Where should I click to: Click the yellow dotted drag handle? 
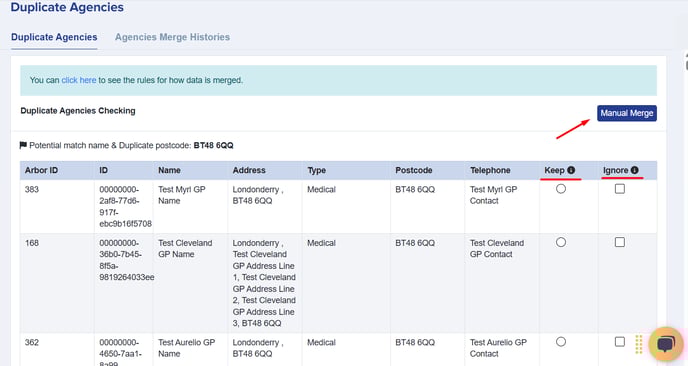pyautogui.click(x=639, y=344)
